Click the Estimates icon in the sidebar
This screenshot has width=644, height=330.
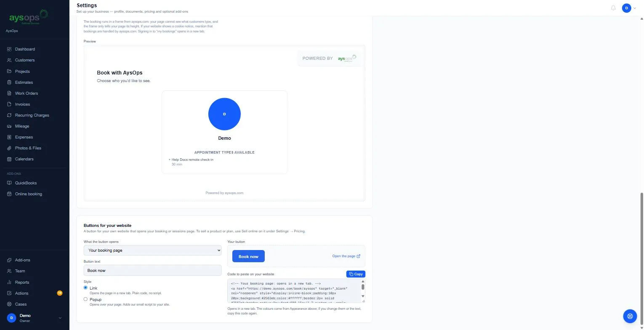coord(9,82)
